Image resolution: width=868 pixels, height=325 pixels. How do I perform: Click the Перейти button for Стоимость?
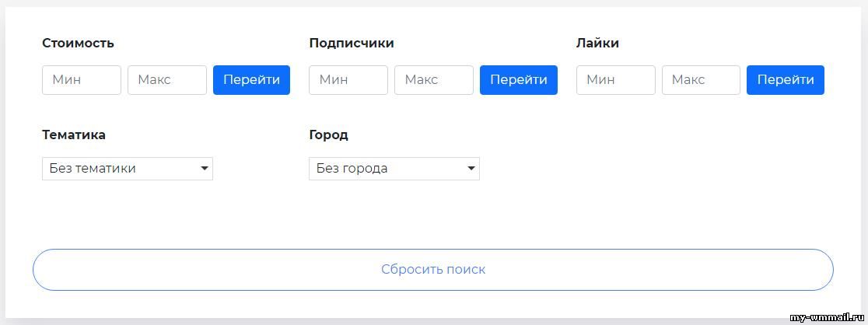click(251, 80)
